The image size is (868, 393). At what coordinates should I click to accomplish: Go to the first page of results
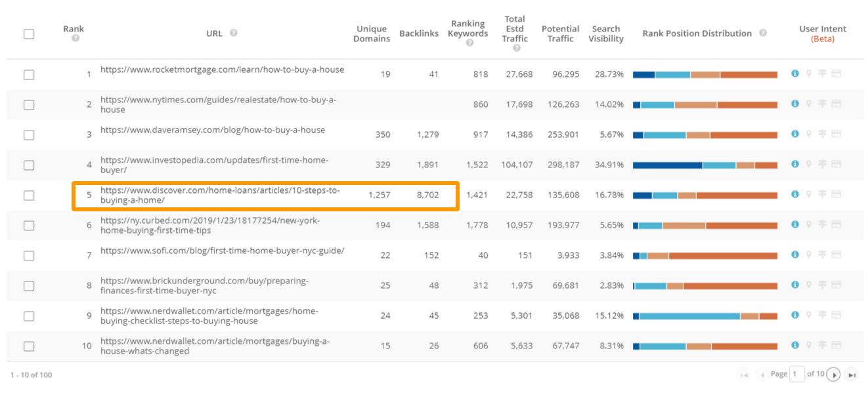click(745, 375)
